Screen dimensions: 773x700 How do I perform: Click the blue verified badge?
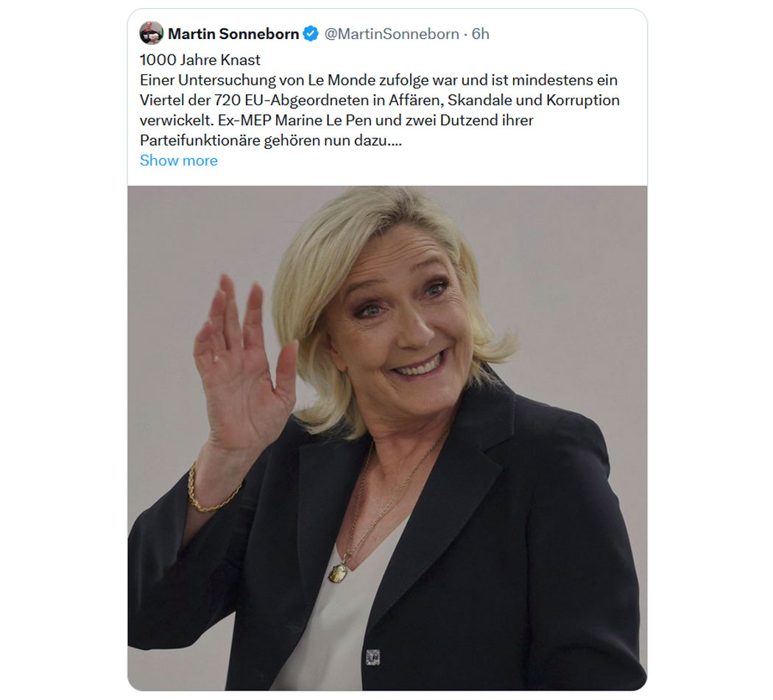click(x=311, y=34)
